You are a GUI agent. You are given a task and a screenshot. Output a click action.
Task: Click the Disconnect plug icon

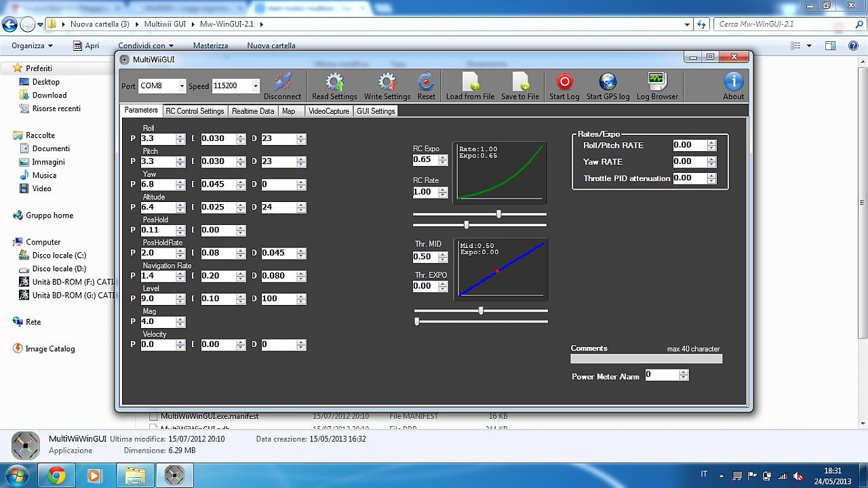click(x=282, y=82)
